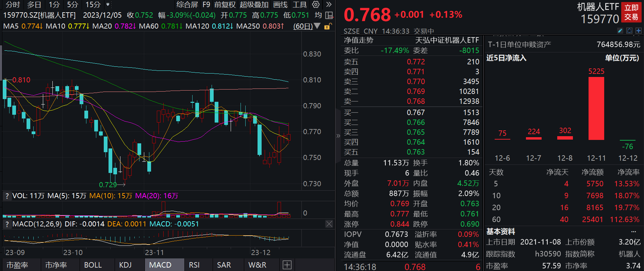Click the MA10 0.777 label
644x271 pixels.
click(x=67, y=26)
